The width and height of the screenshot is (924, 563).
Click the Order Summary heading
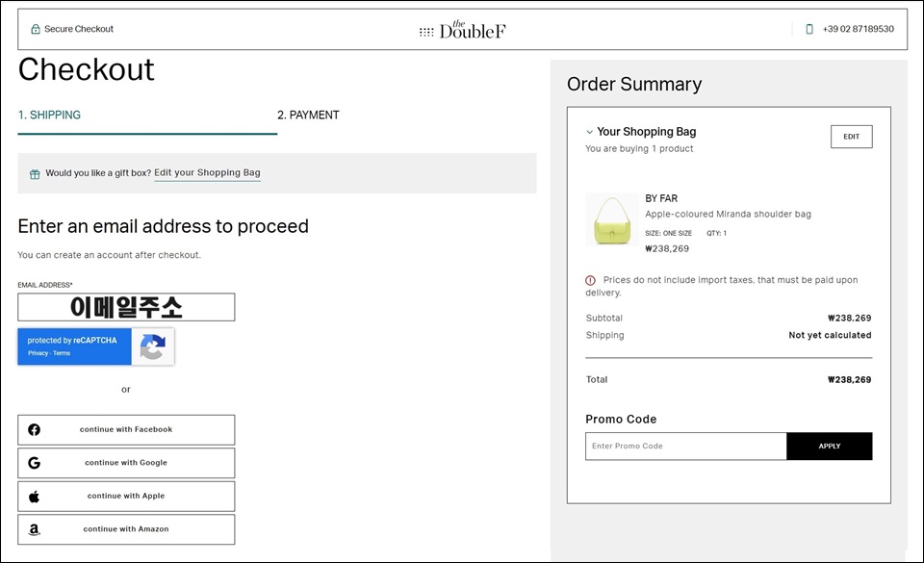point(634,85)
